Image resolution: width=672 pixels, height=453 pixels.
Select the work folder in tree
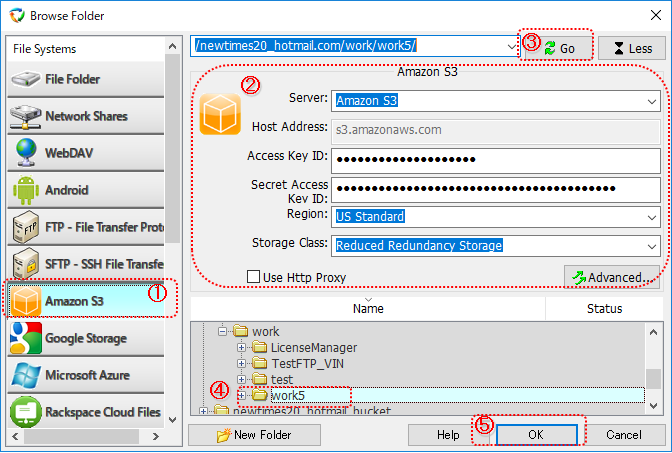(x=265, y=331)
